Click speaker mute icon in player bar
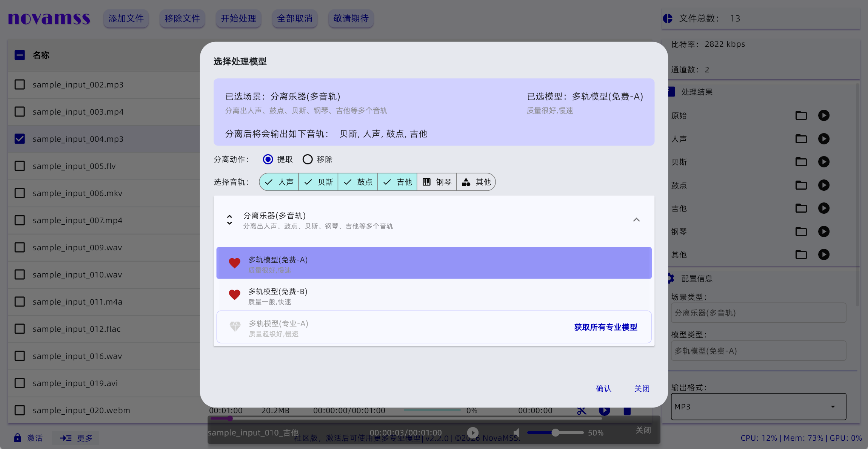This screenshot has height=449, width=868. 517,432
